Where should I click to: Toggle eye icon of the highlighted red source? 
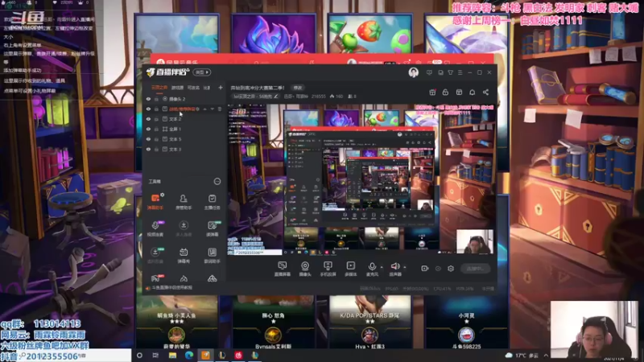tap(149, 109)
